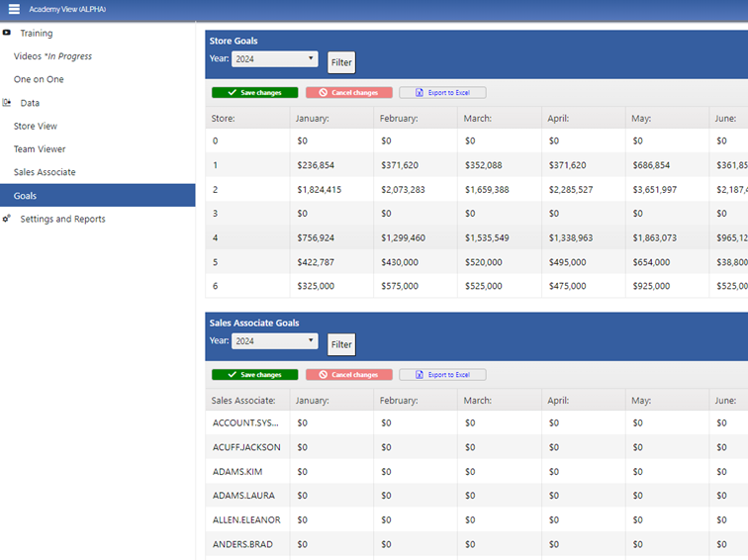Click April header in Sales Associate Goals
The height and width of the screenshot is (560, 748).
[584, 400]
